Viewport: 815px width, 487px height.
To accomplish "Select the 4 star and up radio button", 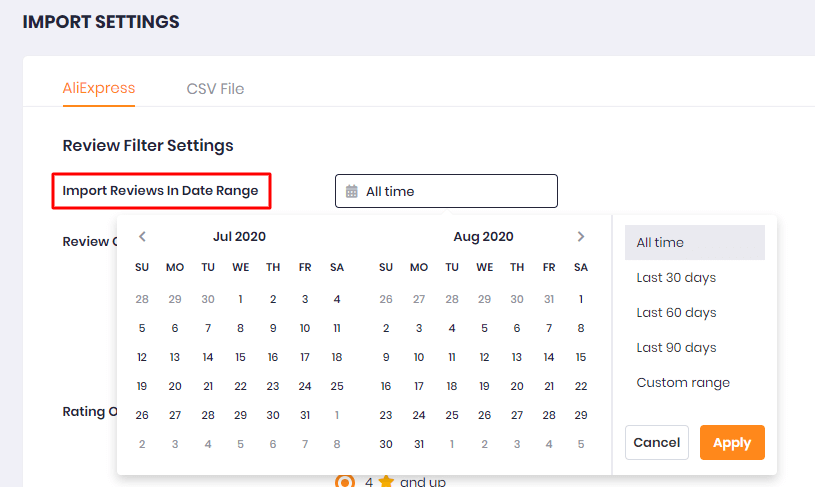I will (x=345, y=481).
